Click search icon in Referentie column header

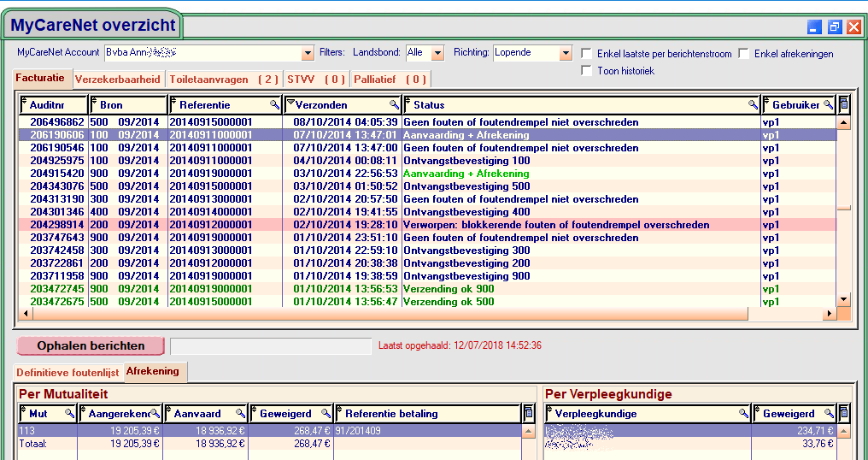tap(274, 105)
